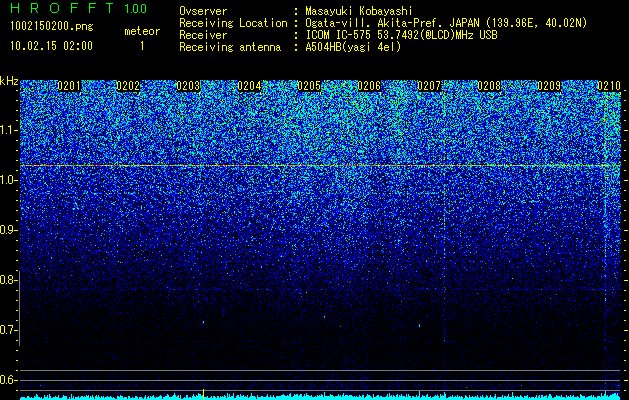Click the 1.1 frequency axis label

tap(8, 130)
